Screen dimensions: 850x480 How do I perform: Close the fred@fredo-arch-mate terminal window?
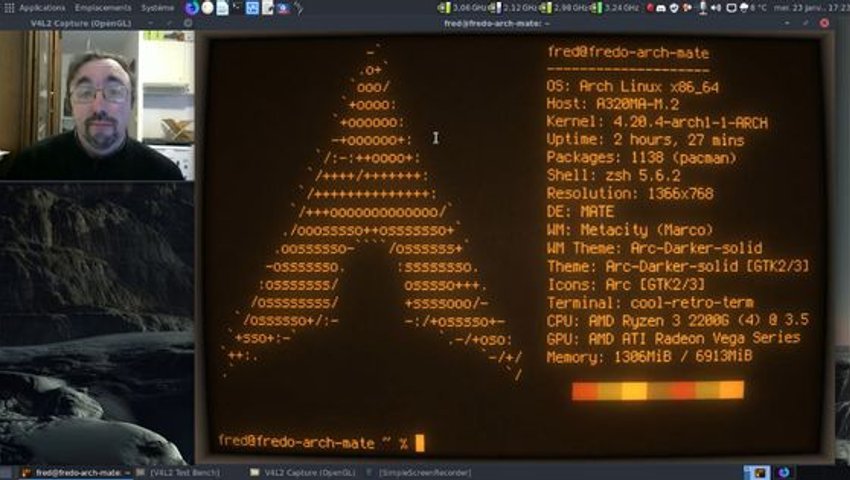[824, 23]
